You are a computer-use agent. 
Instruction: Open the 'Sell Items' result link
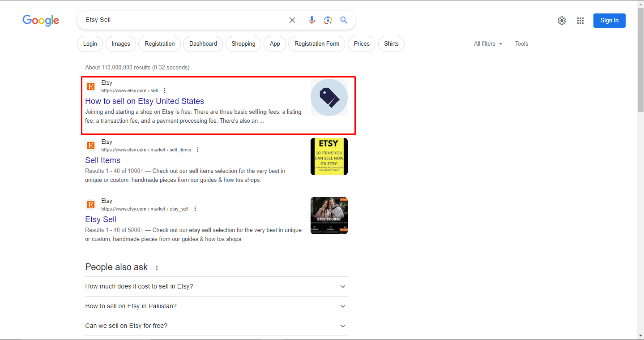point(102,160)
